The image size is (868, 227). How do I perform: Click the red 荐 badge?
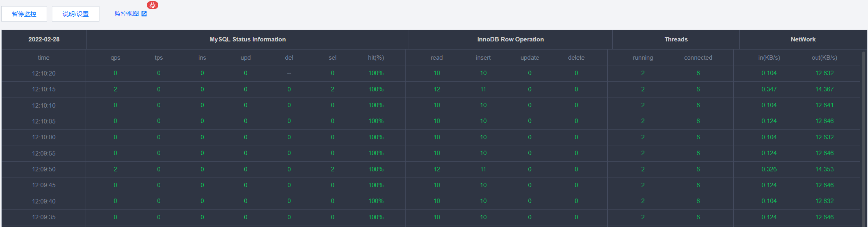[x=153, y=5]
